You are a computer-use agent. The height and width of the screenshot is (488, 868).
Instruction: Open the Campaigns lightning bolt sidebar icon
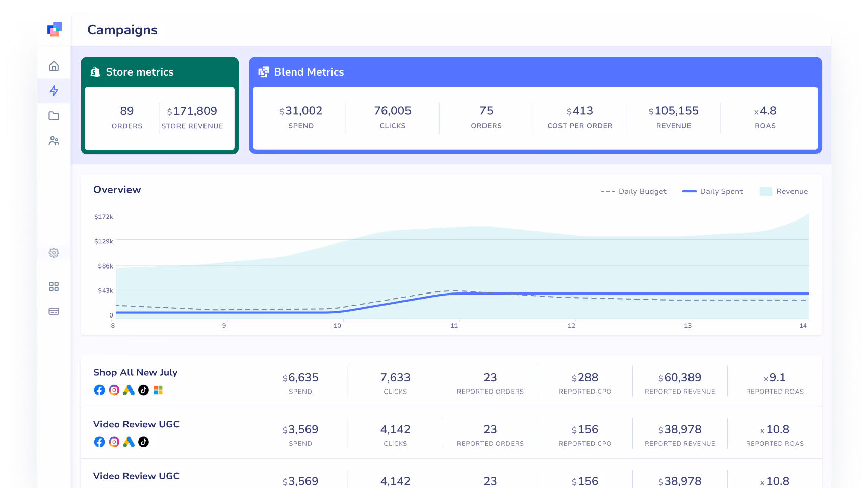click(x=54, y=90)
